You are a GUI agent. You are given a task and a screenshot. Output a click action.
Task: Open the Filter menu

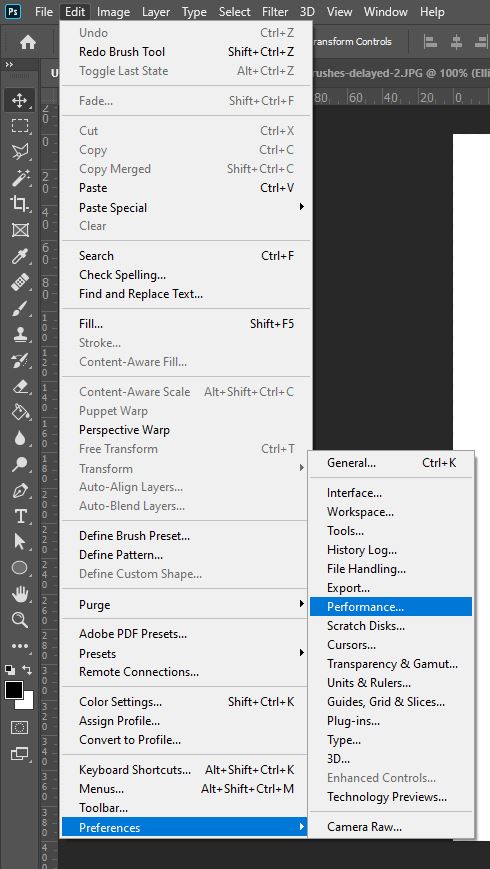tap(275, 12)
